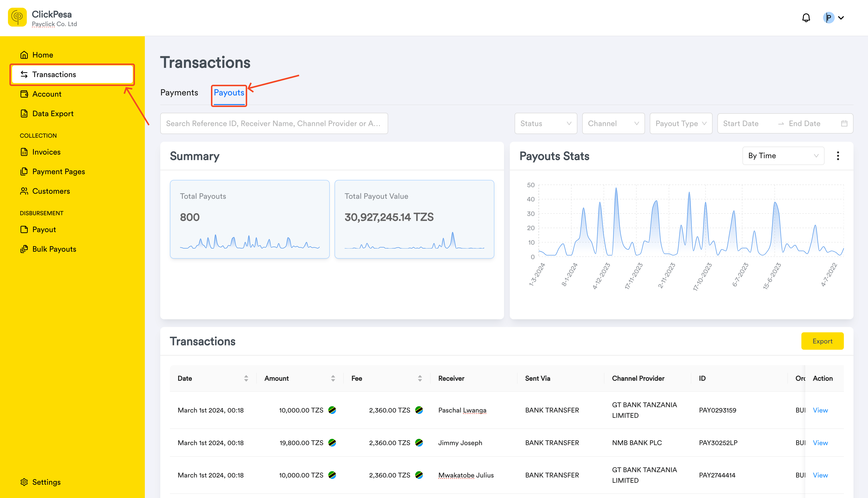
Task: Sort by Date column arrows
Action: click(246, 378)
